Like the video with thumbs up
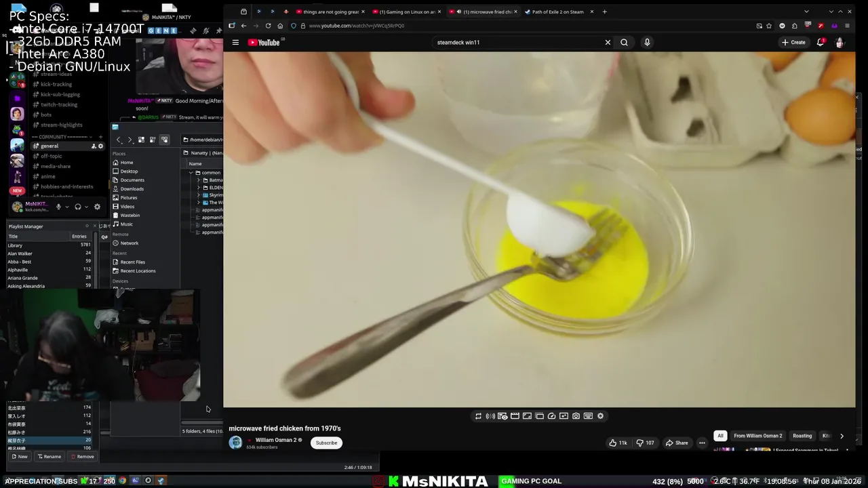Viewport: 868px width, 488px height. (x=618, y=443)
